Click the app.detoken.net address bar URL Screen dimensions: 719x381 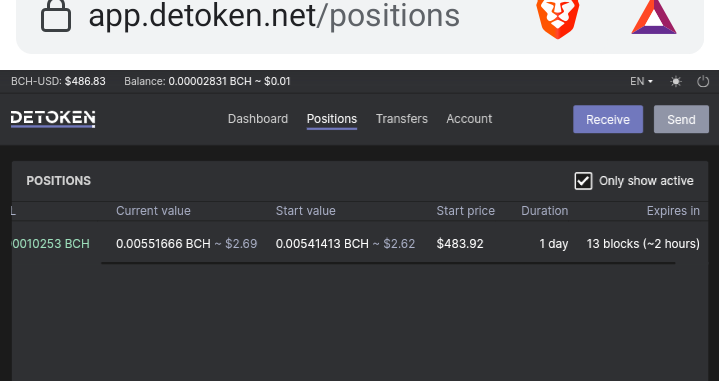coord(274,16)
